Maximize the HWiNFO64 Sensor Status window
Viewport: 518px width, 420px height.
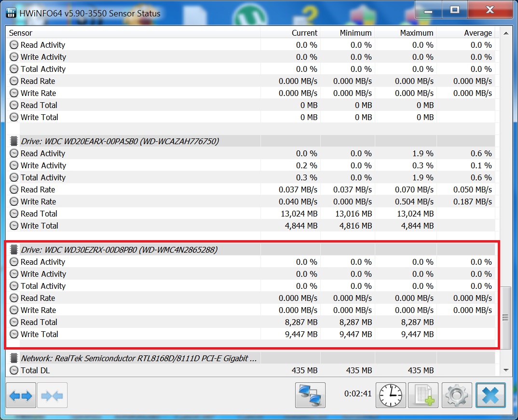coord(454,11)
